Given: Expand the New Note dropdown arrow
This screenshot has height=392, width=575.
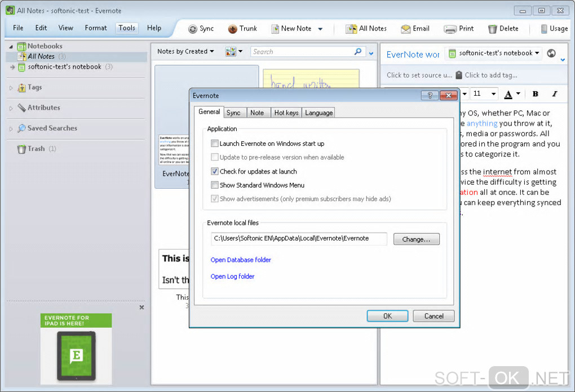Looking at the screenshot, I should tap(320, 29).
